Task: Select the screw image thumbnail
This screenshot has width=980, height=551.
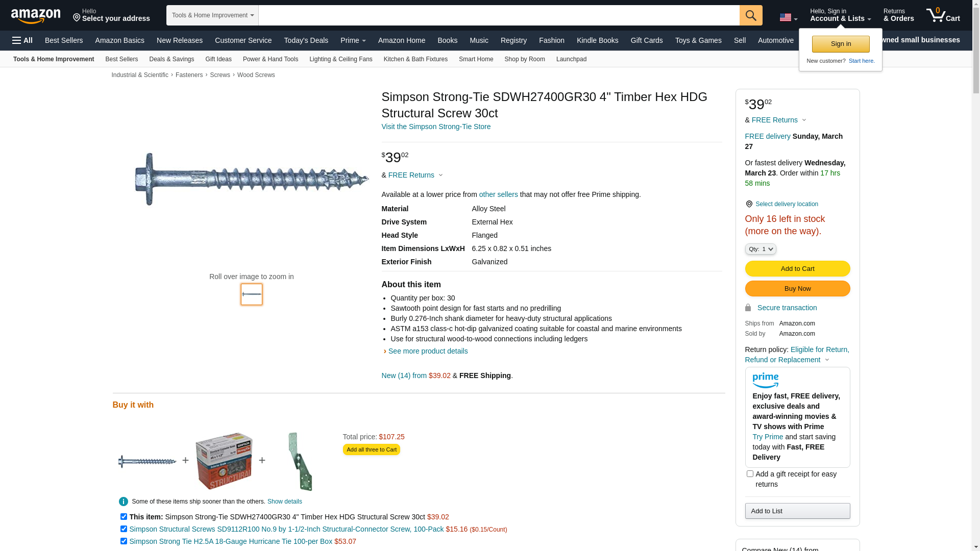Action: pyautogui.click(x=251, y=294)
